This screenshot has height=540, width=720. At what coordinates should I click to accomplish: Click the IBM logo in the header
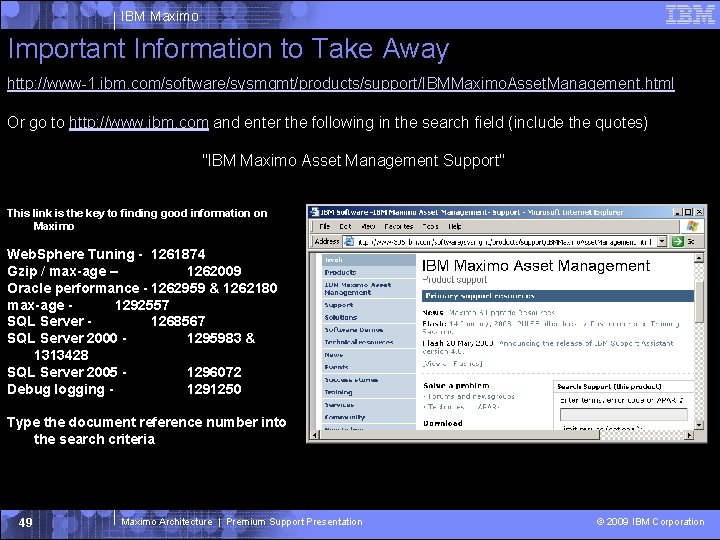pyautogui.click(x=690, y=14)
